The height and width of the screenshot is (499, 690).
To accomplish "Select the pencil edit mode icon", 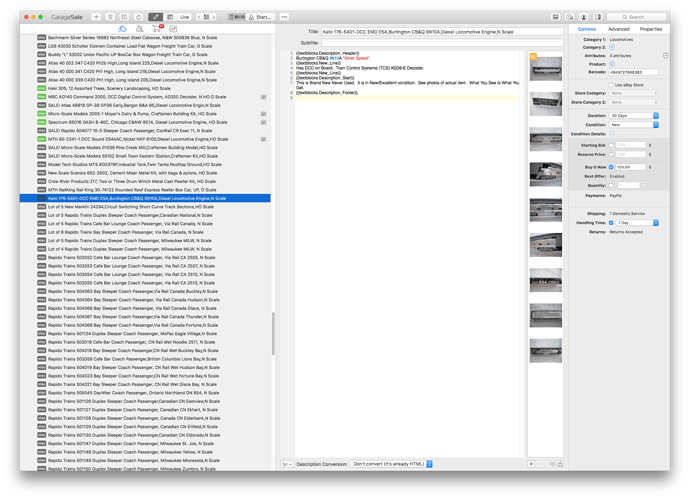I will [155, 17].
